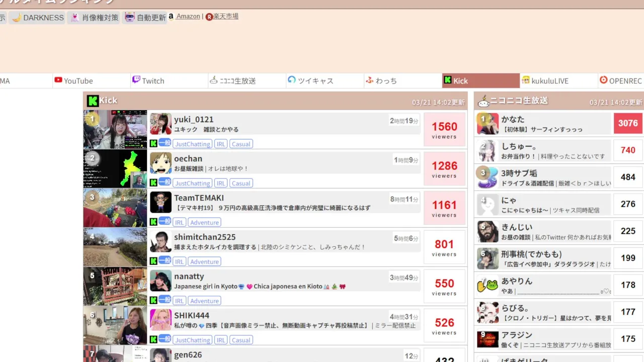Open nanatty stream thumbnail
Viewport: 644px width, 362px height.
pyautogui.click(x=115, y=287)
